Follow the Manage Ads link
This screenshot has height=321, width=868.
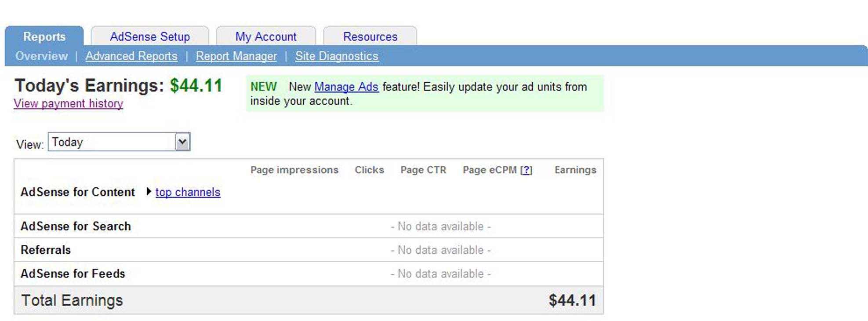click(x=346, y=87)
